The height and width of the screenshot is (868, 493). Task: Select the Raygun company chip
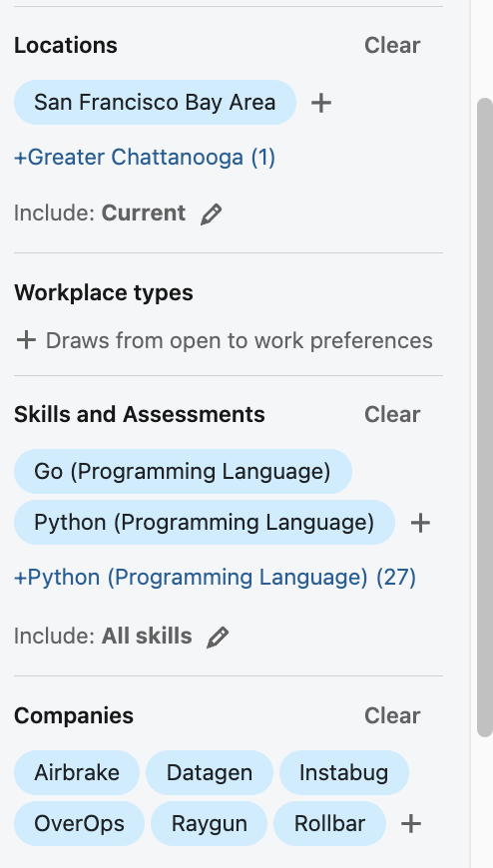pyautogui.click(x=209, y=824)
